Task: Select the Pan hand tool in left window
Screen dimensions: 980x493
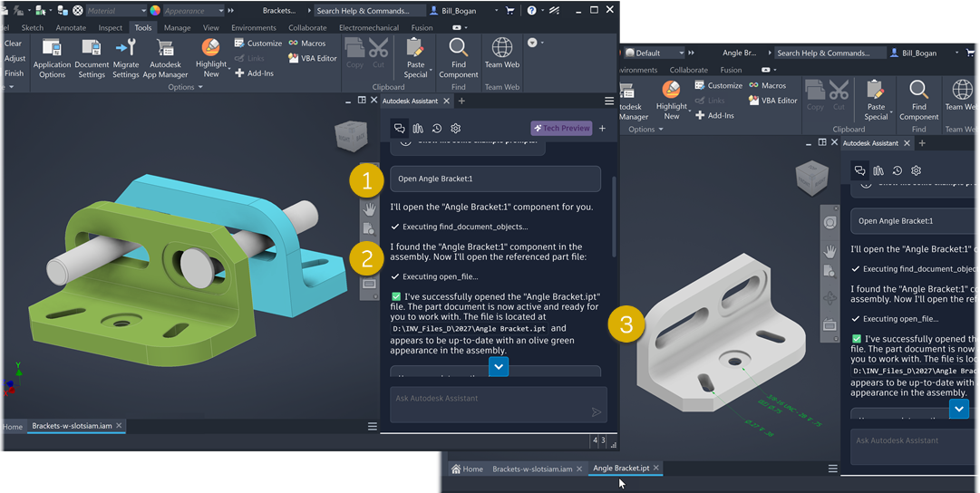Action: (369, 209)
